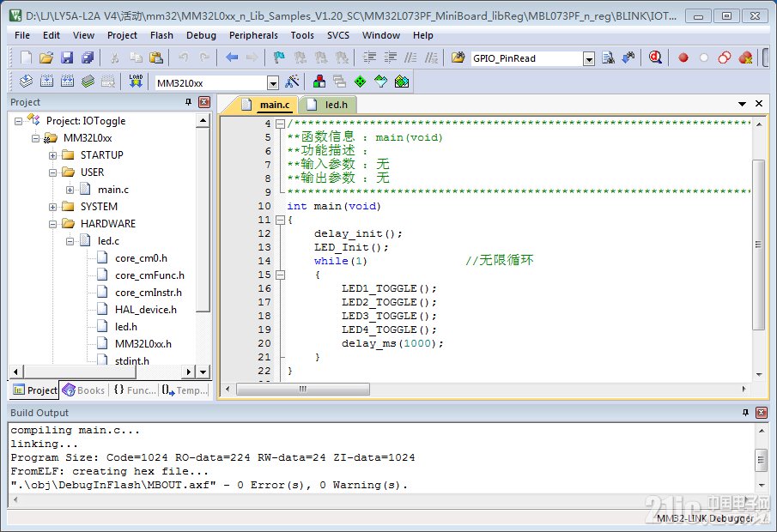Paste from clipboard icon

156,58
